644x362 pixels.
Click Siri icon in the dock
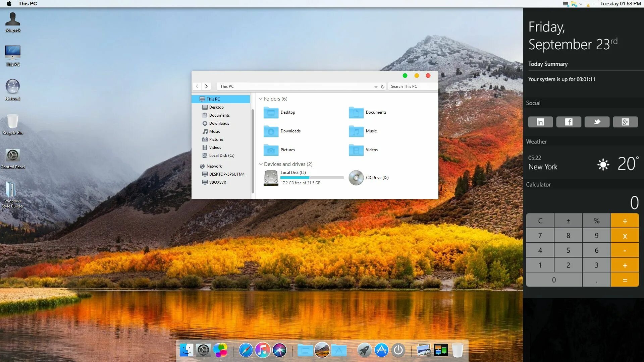coord(279,351)
